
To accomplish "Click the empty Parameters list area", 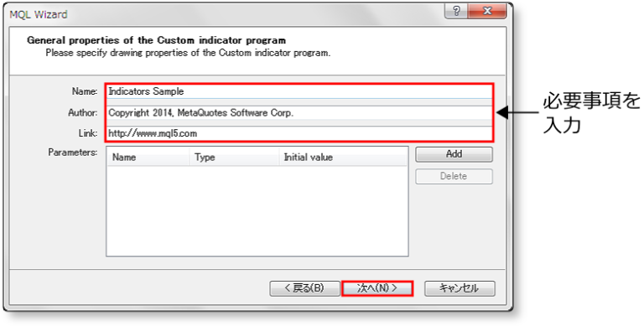I will (257, 210).
